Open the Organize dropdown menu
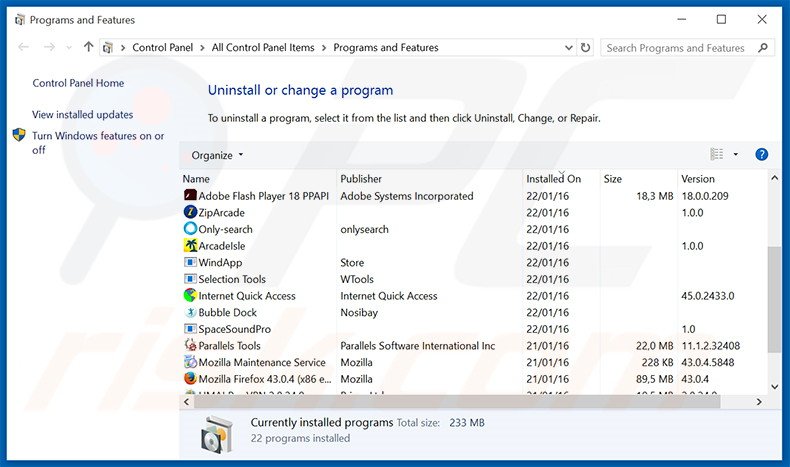Viewport: 790px width, 467px height. pyautogui.click(x=217, y=155)
